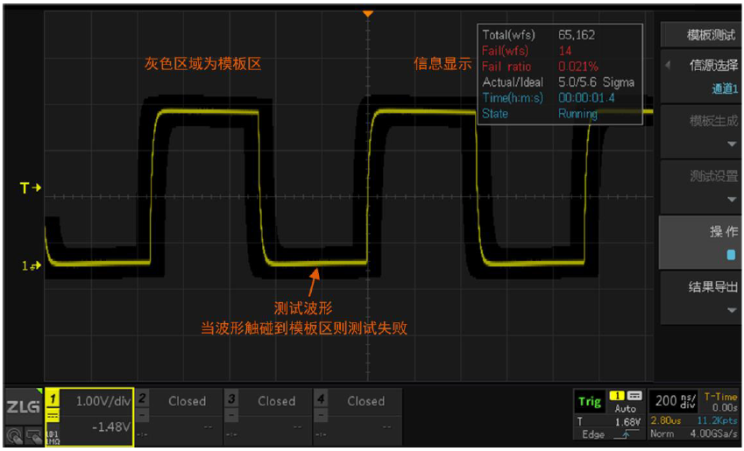The width and height of the screenshot is (744, 451).
Task: Click the ZLG logo
Action: [x=21, y=406]
